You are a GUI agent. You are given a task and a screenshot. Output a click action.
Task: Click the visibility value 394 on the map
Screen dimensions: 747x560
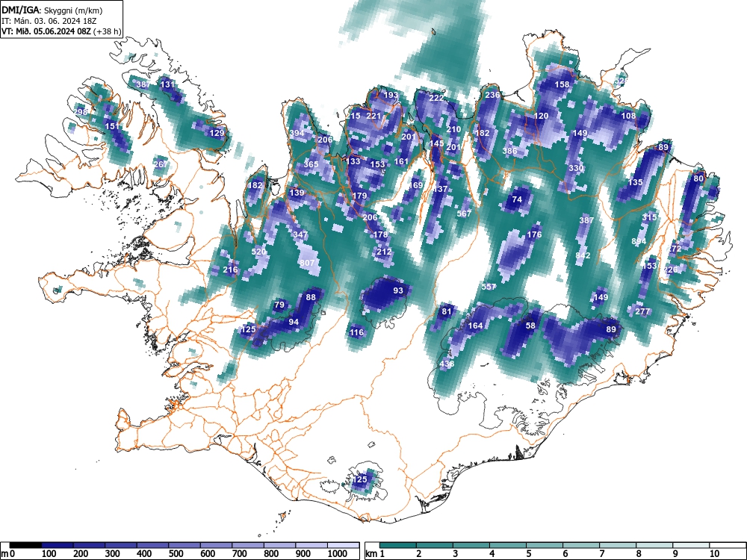pyautogui.click(x=297, y=133)
